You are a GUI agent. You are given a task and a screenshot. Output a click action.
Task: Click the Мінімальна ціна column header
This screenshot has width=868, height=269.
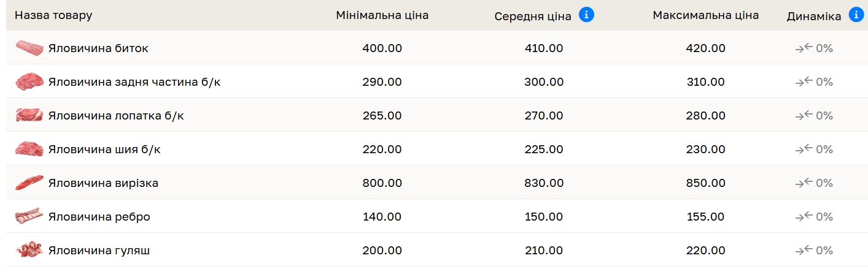tap(382, 15)
